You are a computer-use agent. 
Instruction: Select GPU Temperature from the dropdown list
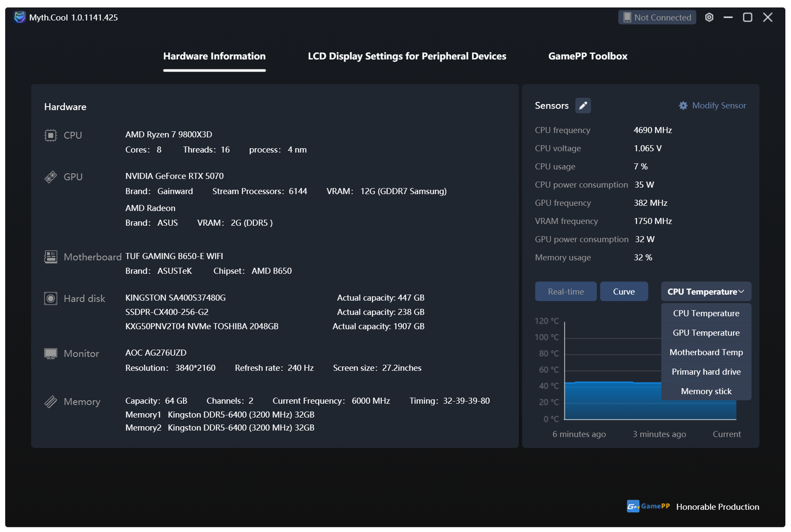click(706, 333)
